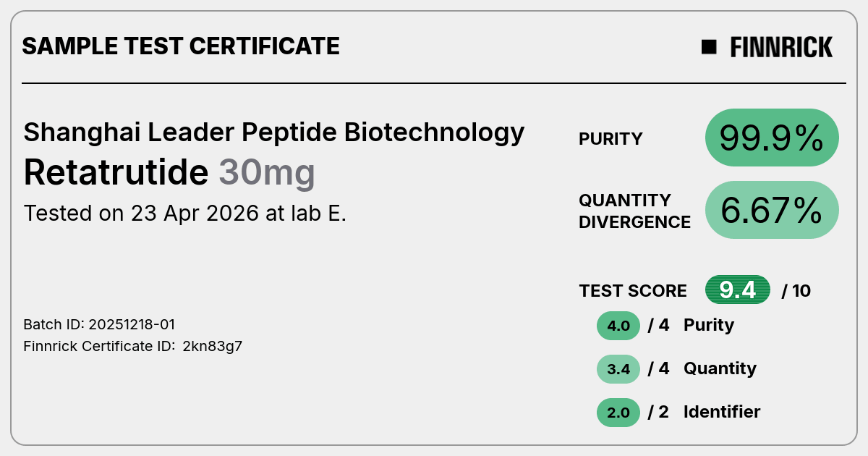Click the Retatrutide product name

[116, 172]
